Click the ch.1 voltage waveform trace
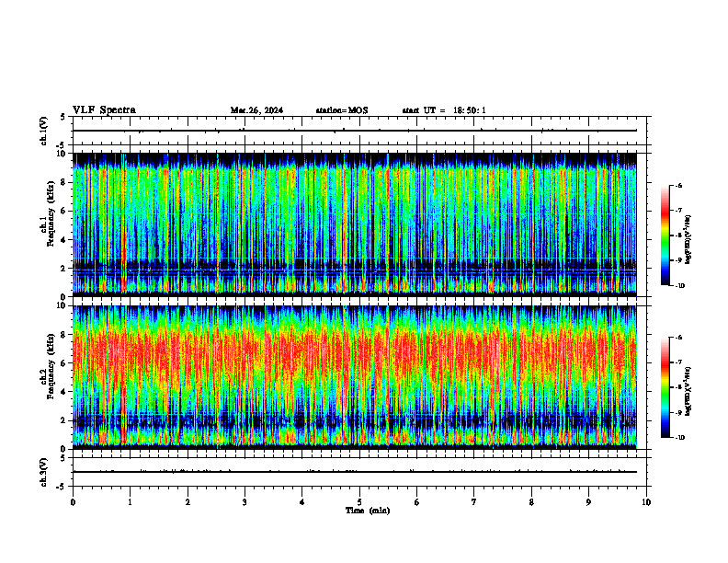The image size is (728, 563). tap(355, 131)
